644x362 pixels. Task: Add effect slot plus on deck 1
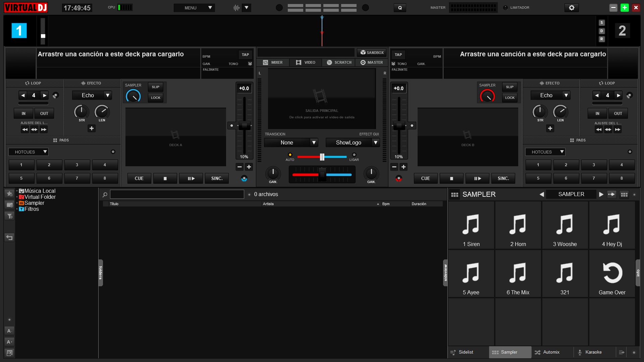coord(92,128)
